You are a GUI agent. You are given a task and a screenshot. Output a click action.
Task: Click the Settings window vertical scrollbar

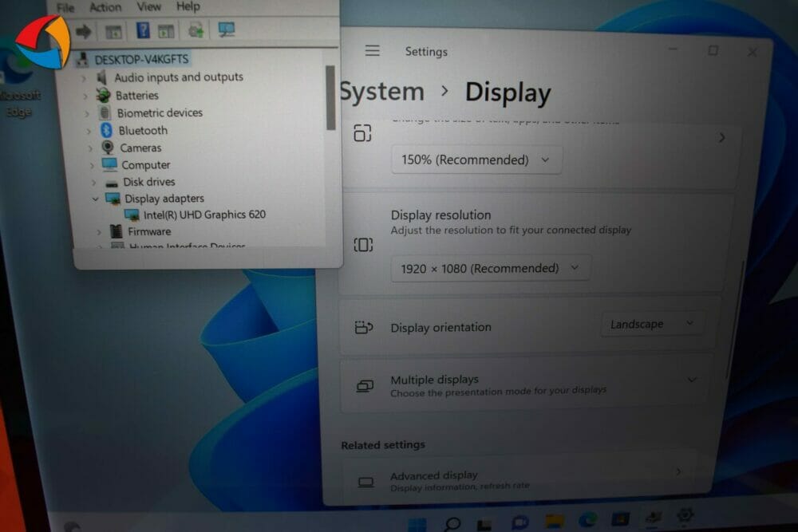[734, 321]
